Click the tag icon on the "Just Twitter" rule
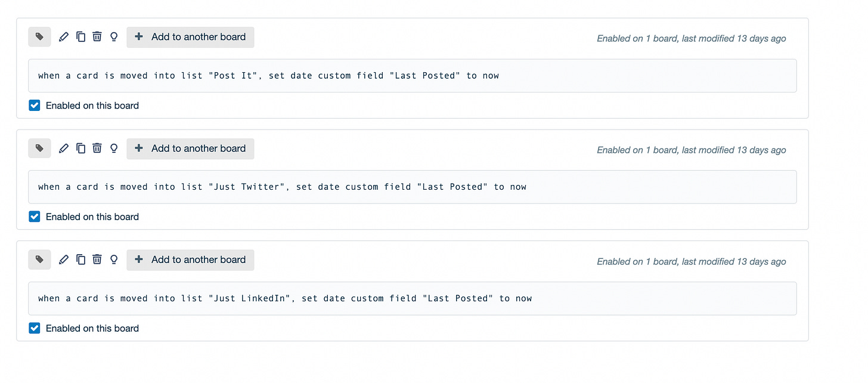 click(39, 149)
